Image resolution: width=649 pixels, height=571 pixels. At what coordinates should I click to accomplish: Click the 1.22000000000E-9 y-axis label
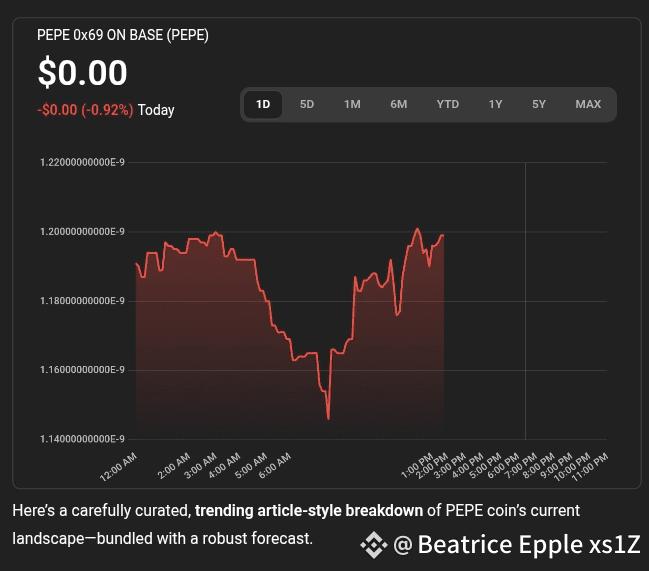tap(82, 162)
